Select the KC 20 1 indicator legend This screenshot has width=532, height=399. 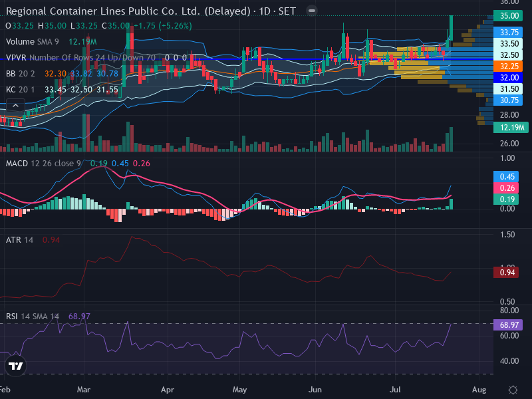point(21,90)
